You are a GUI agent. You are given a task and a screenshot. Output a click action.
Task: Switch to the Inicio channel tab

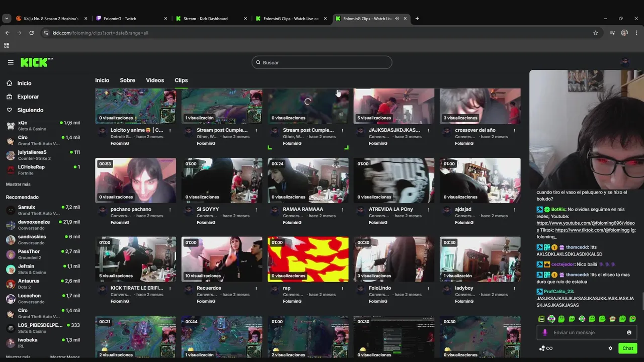click(102, 80)
